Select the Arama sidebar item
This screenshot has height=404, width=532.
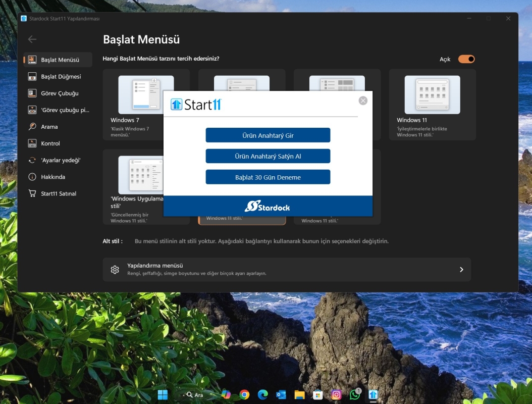tap(49, 127)
